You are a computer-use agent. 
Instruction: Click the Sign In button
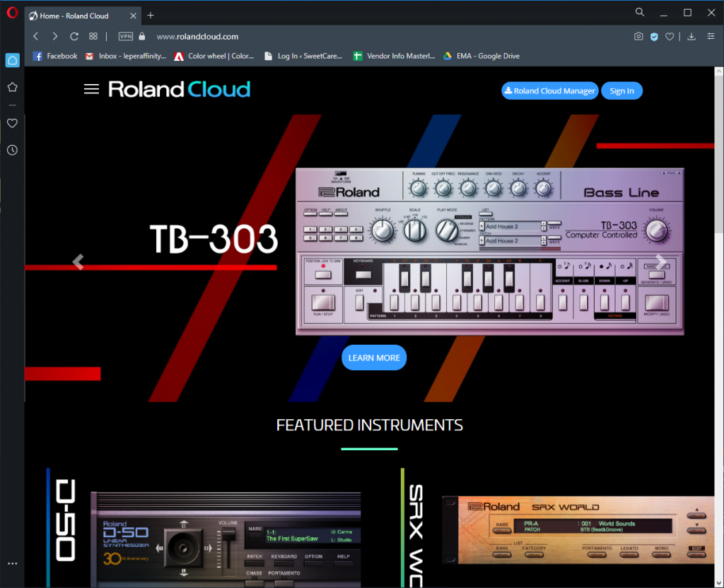[621, 90]
